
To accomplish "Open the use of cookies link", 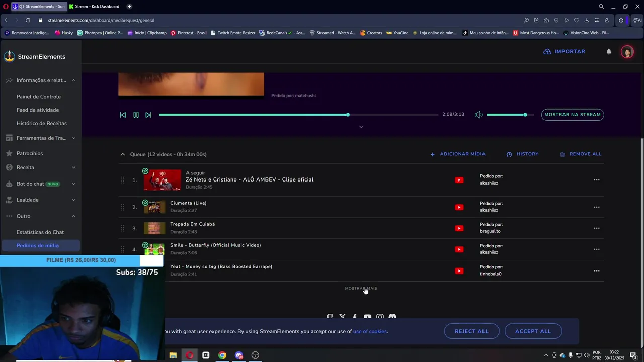I will tap(370, 331).
